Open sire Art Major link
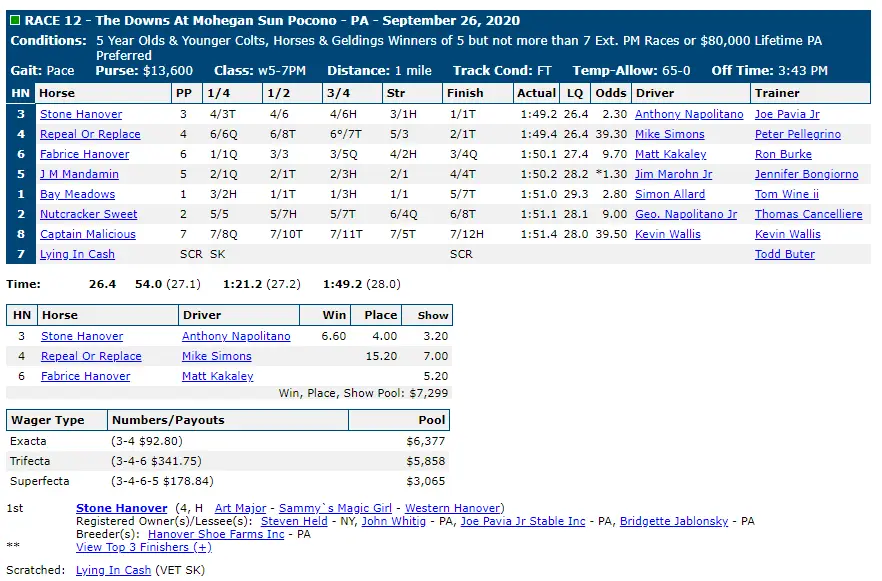The image size is (882, 581). pyautogui.click(x=240, y=508)
